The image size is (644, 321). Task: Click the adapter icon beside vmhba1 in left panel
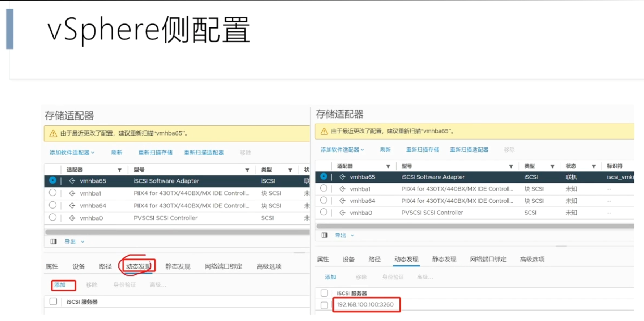pyautogui.click(x=72, y=193)
